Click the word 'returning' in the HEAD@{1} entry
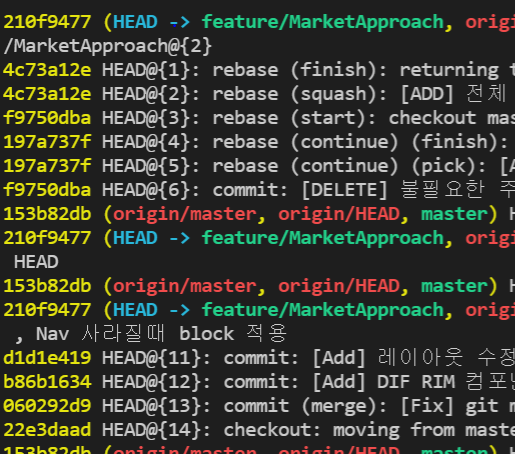 [x=449, y=70]
